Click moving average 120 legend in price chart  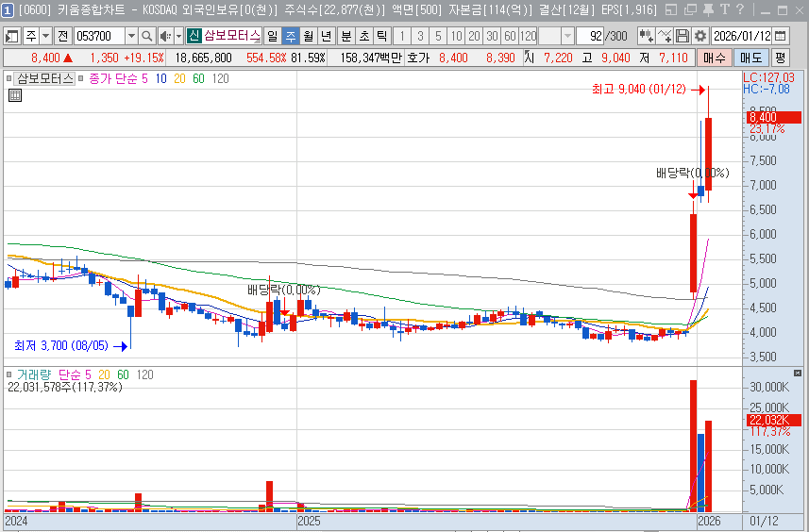click(221, 78)
